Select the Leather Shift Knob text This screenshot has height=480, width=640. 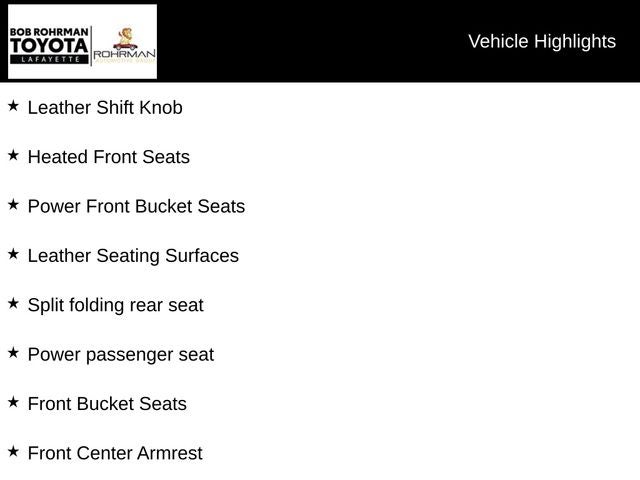click(105, 107)
